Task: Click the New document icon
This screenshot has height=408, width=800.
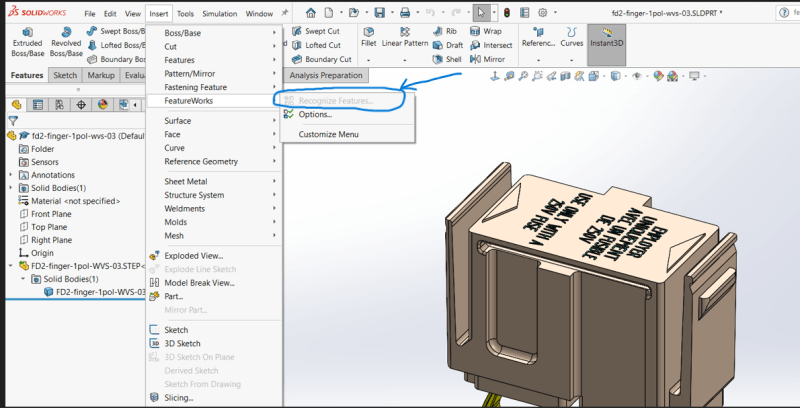Action: pos(329,13)
